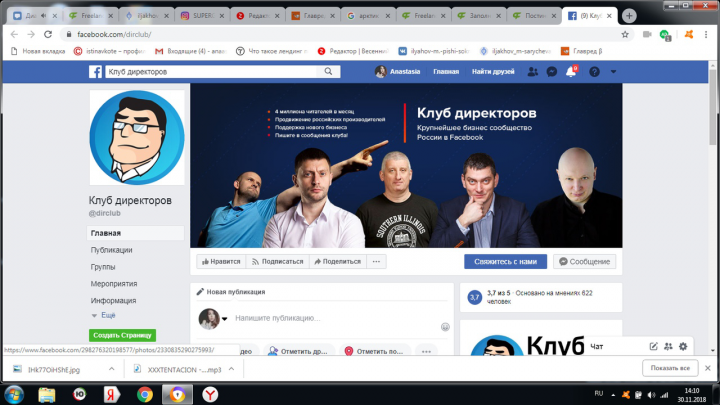This screenshot has width=720, height=405.
Task: Click Подписаться button
Action: pos(277,262)
